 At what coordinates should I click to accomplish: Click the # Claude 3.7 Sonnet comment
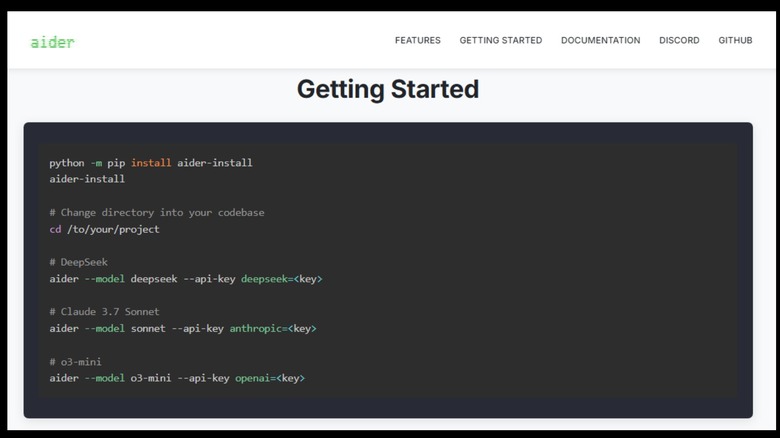coord(104,312)
